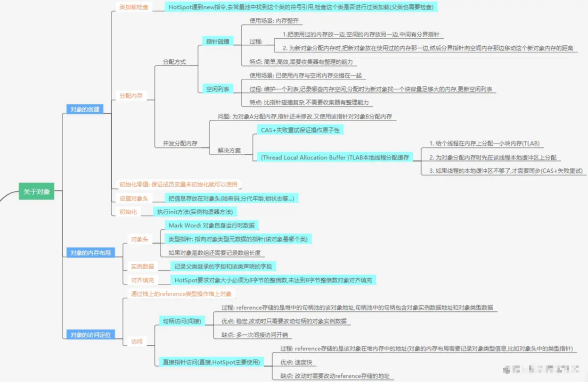Click the '过程:' node under 指针碰撞
Screen dimensions: 588x382
click(256, 42)
